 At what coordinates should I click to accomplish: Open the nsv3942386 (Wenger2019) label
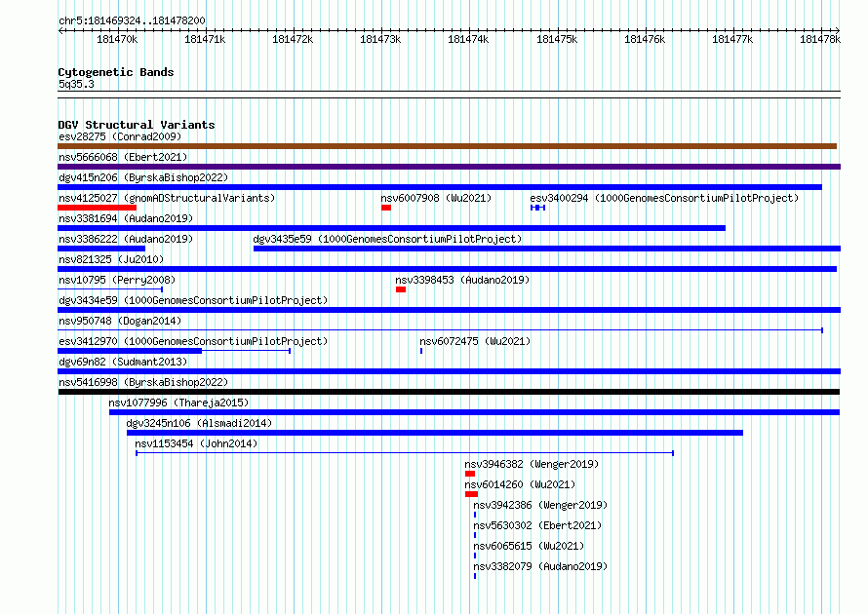coord(540,505)
